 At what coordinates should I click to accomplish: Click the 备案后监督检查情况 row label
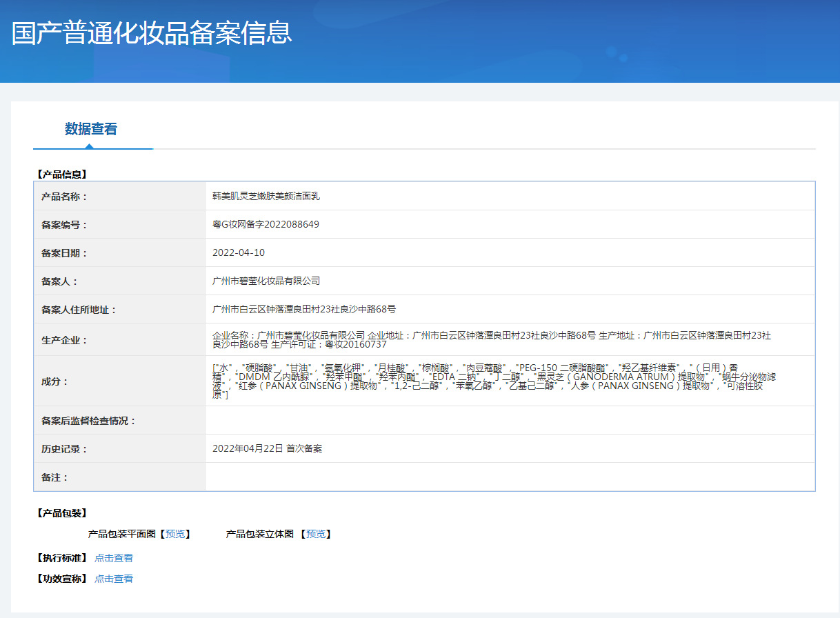89,421
